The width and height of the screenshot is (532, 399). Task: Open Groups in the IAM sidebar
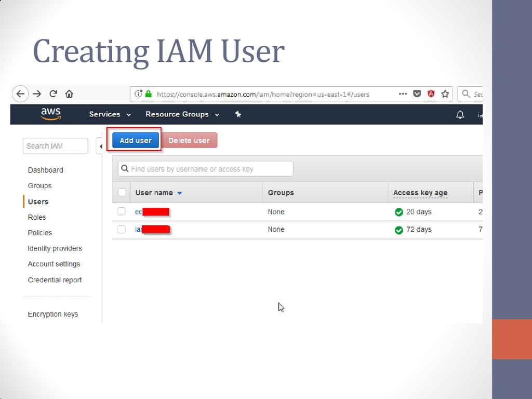(39, 185)
